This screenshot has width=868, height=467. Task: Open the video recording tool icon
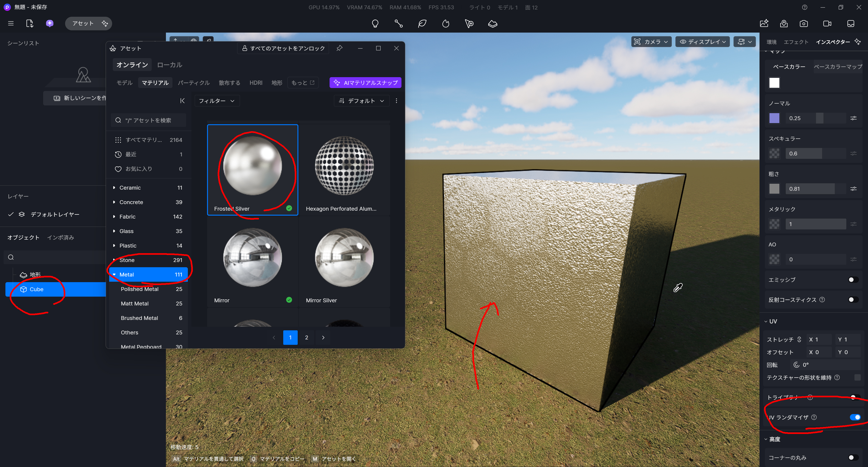tap(827, 24)
